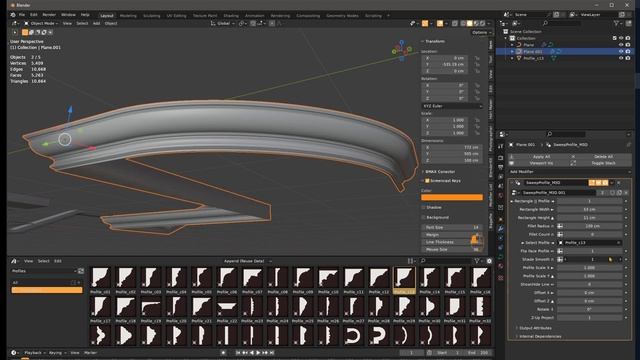Click lock icon next to Location X
Screen dimensions: 640x360
pos(477,58)
